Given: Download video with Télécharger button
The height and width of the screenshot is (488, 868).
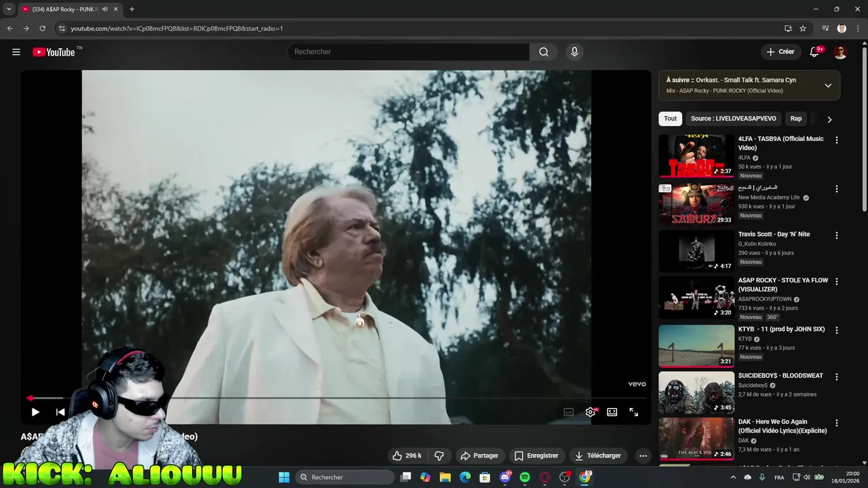Looking at the screenshot, I should click(598, 455).
